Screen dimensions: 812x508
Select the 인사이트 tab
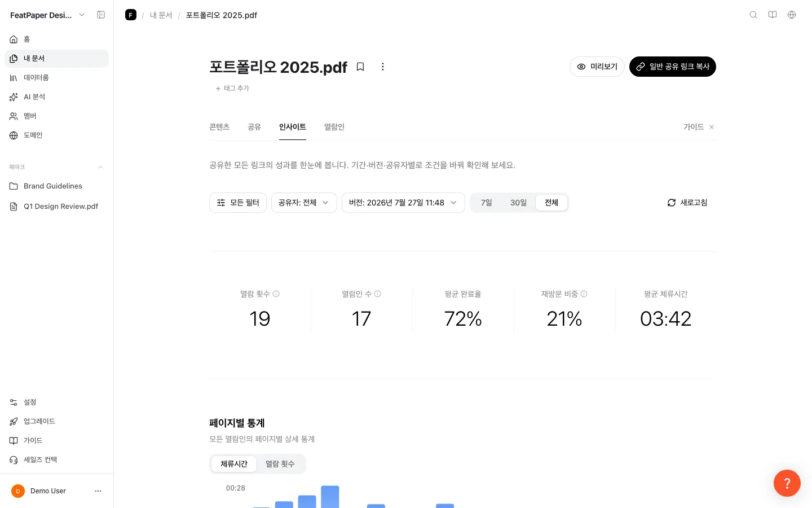pos(293,127)
